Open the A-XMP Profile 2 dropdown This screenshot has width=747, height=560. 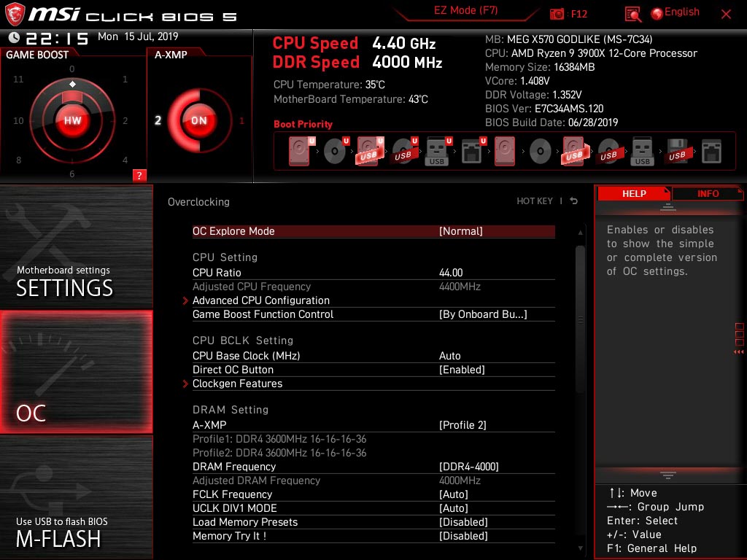coord(462,425)
